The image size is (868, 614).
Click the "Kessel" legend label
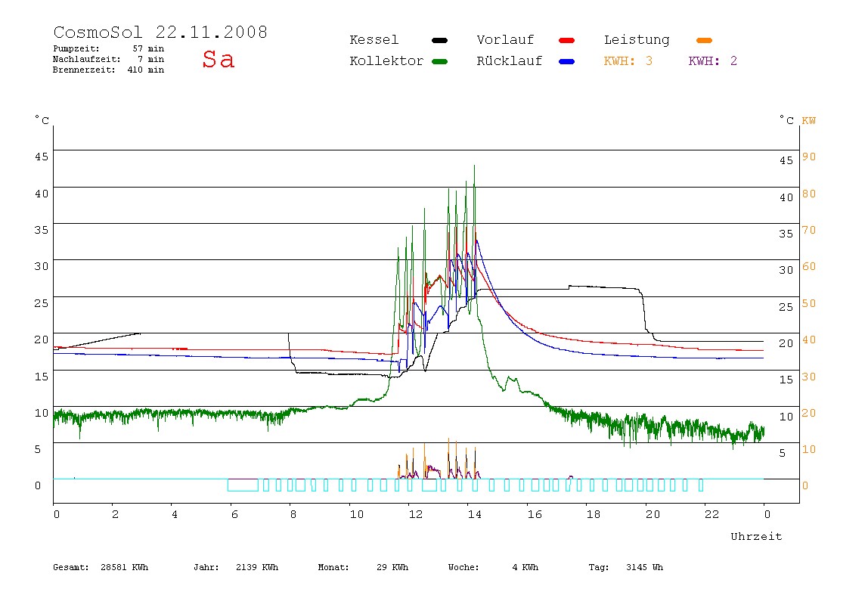click(374, 40)
